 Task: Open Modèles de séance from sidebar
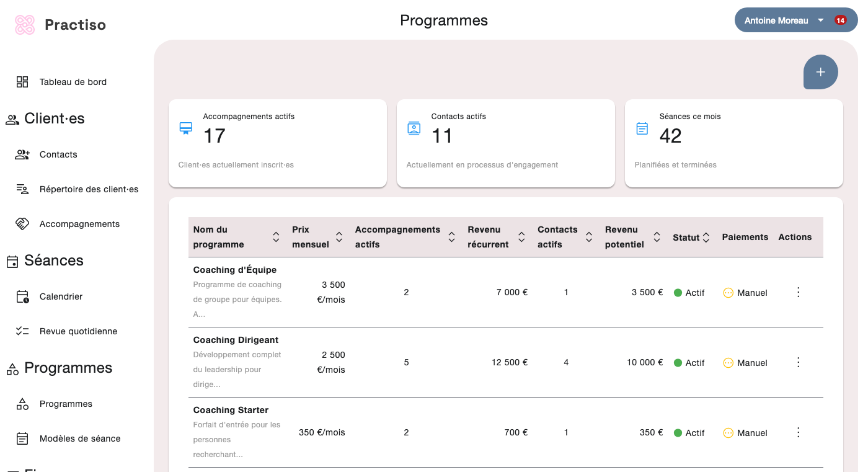pos(22,438)
